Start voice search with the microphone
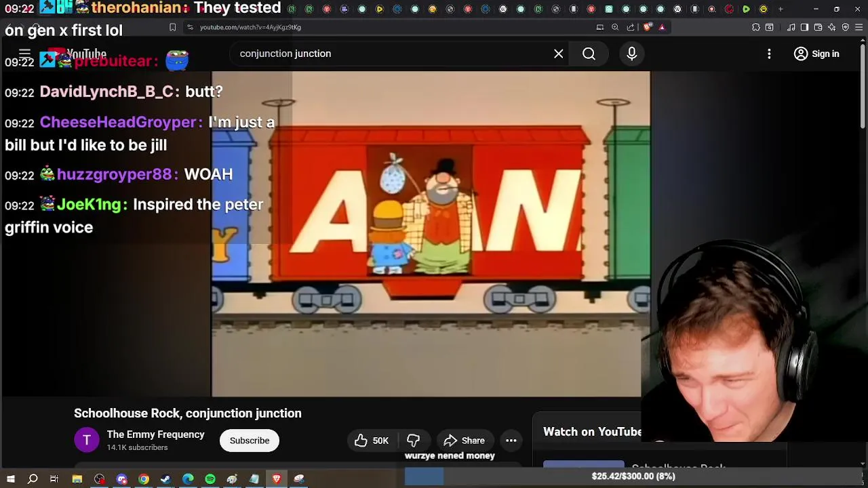Viewport: 868px width, 488px height. (x=631, y=54)
